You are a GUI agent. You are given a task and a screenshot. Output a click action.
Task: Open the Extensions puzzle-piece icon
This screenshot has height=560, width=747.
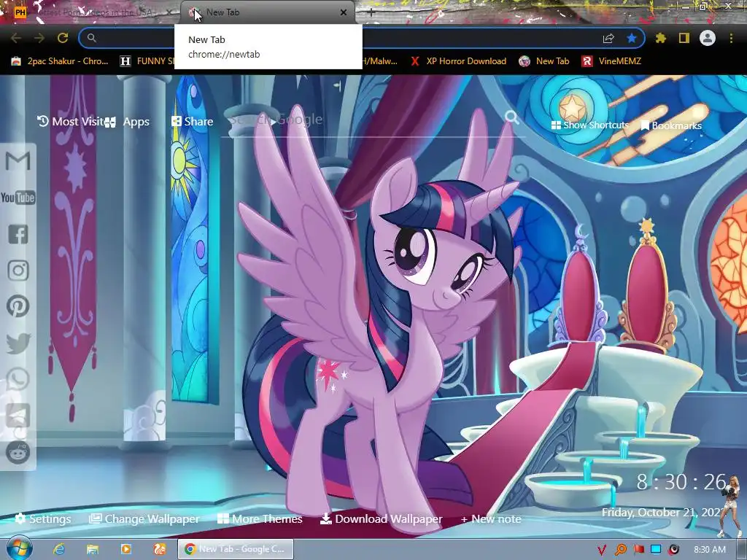point(660,38)
